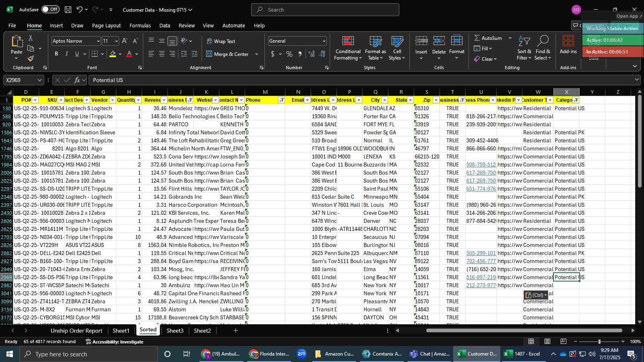Click the Clear button

click(485, 59)
